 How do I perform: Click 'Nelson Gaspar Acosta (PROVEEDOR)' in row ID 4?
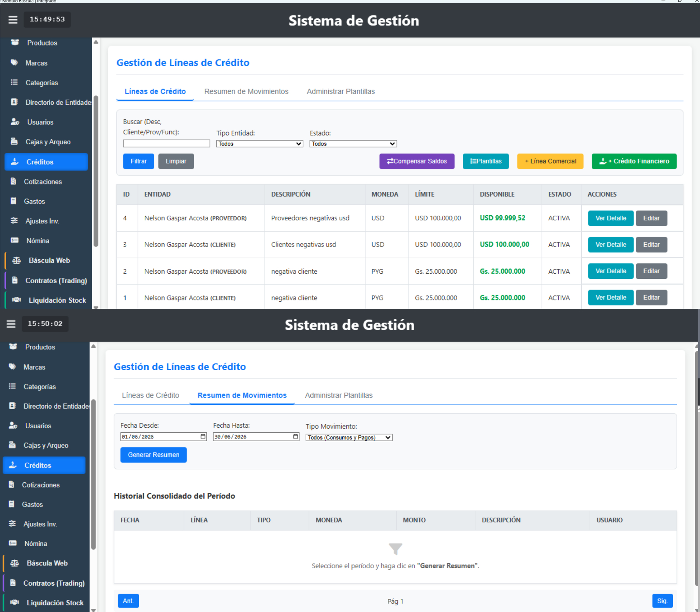(x=195, y=218)
